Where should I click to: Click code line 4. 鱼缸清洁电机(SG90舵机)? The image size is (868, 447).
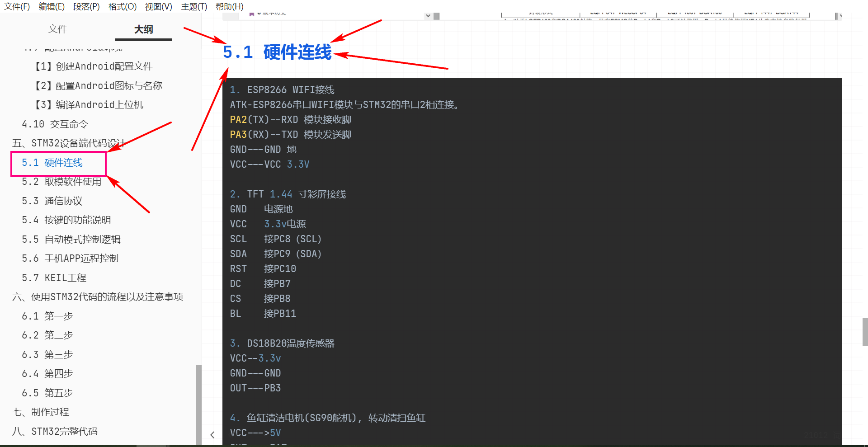click(328, 418)
